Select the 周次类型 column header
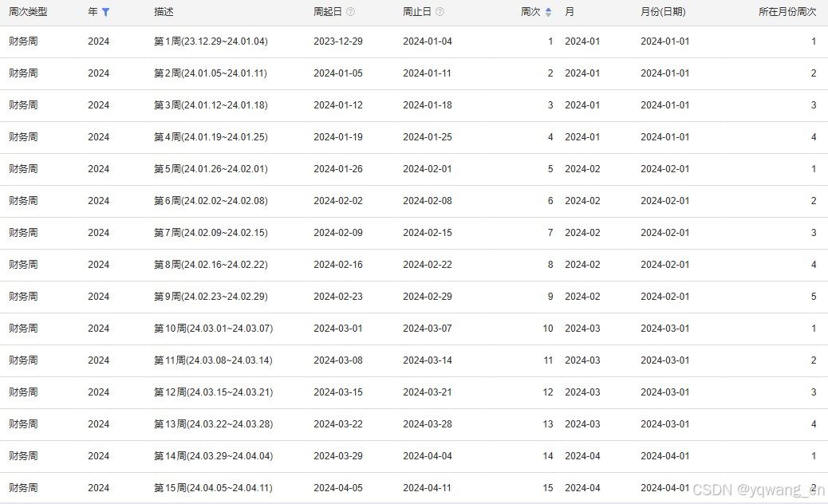The width and height of the screenshot is (828, 504). pos(28,12)
